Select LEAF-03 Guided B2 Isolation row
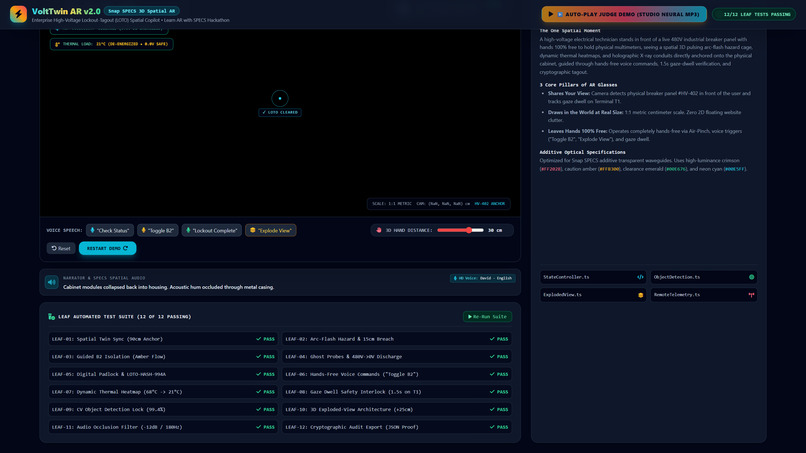 [x=163, y=356]
